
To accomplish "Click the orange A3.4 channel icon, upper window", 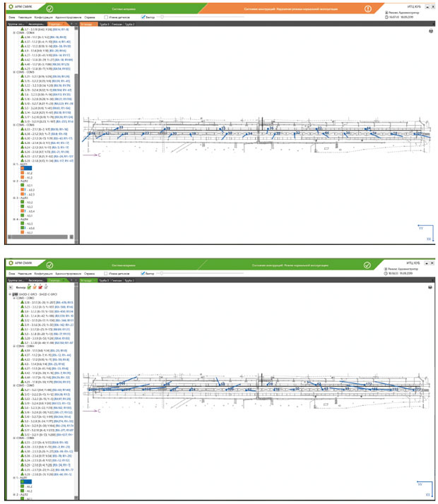I will 23,211.
